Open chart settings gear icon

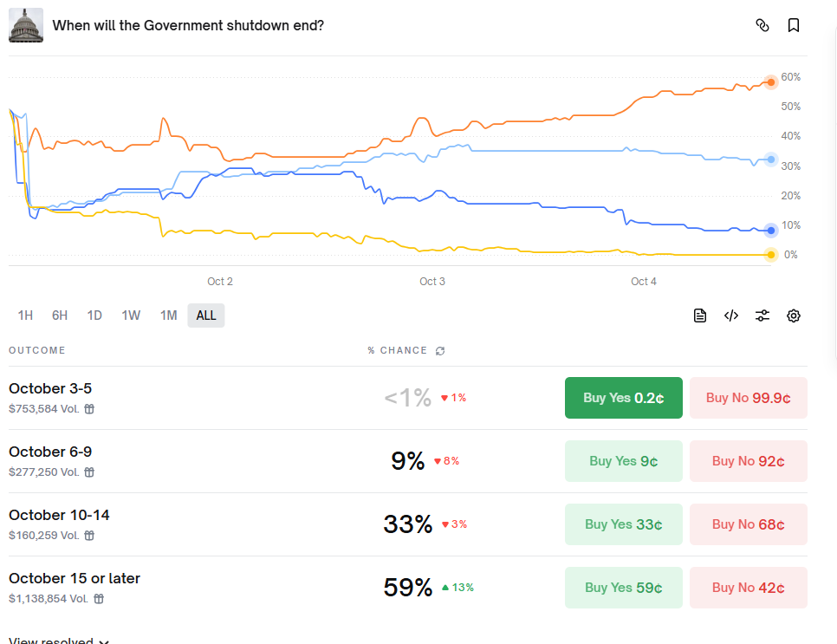click(794, 315)
